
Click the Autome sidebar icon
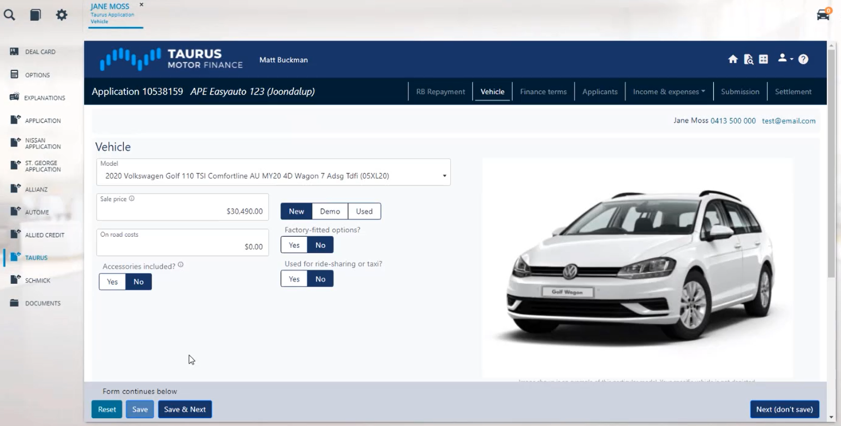coord(15,211)
